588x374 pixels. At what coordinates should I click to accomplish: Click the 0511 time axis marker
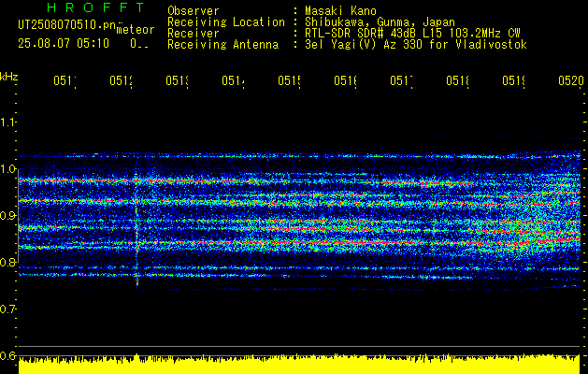click(x=65, y=80)
